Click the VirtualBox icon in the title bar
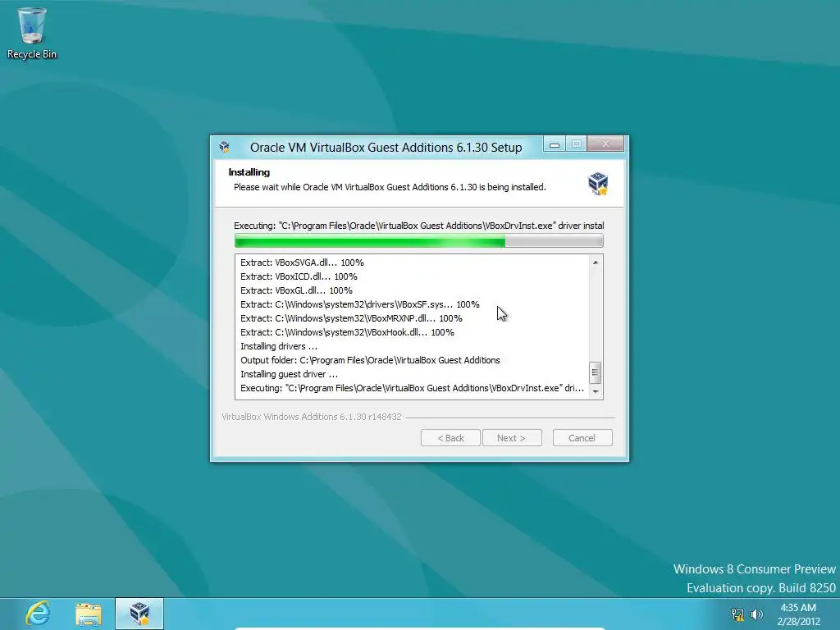This screenshot has width=840, height=630. (225, 147)
